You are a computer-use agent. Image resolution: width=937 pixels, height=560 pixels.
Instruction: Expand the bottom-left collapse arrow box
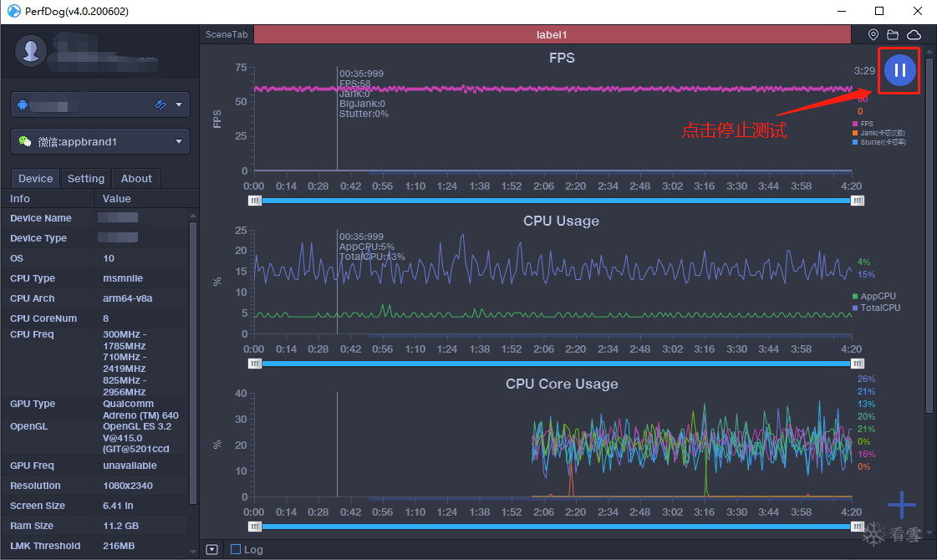tap(212, 549)
